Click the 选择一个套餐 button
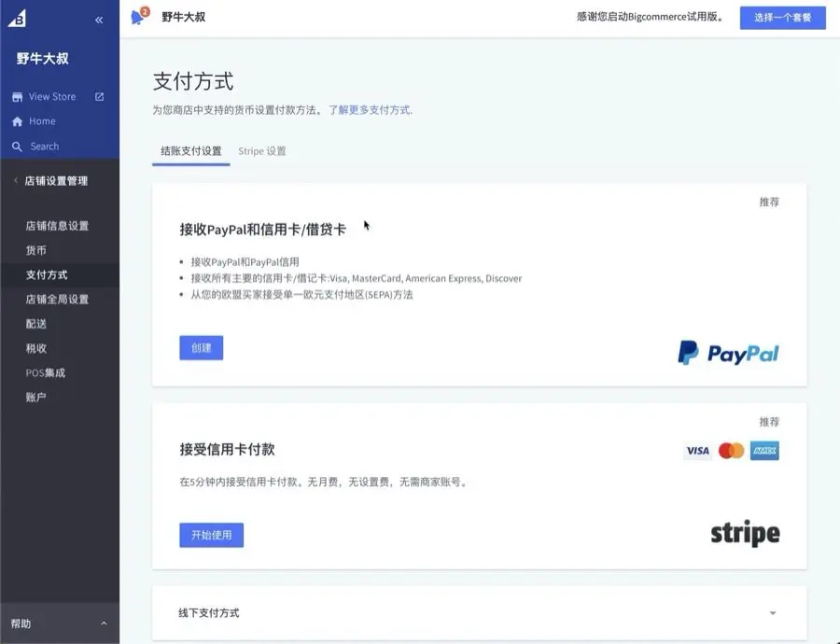Screen dimensions: 840x644 point(783,18)
